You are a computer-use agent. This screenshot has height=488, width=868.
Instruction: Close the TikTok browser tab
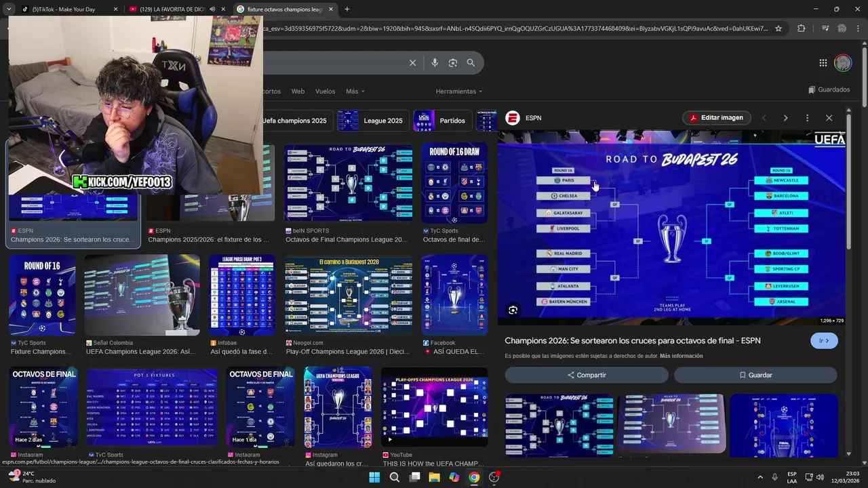(115, 9)
